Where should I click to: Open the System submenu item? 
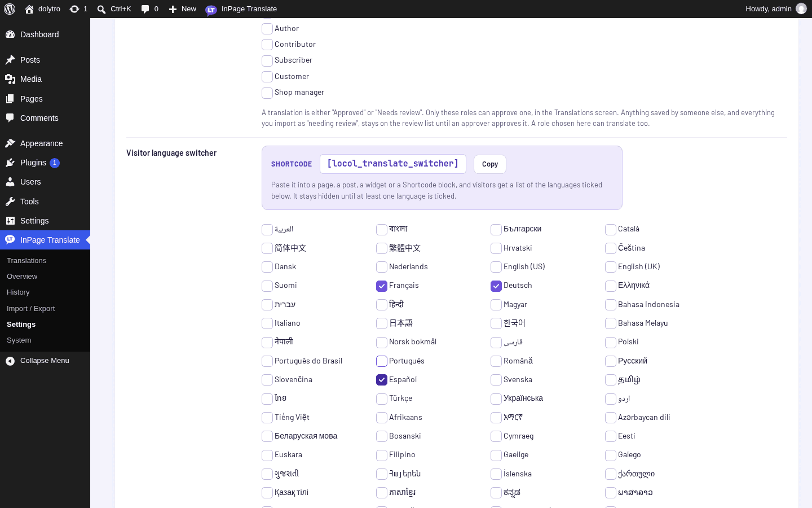pos(45,340)
